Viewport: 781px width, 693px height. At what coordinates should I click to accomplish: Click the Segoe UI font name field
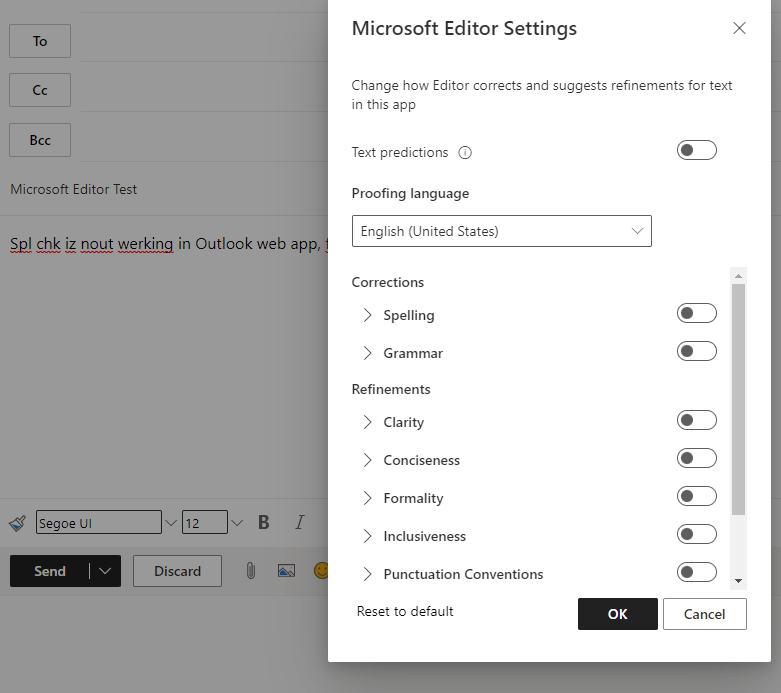pyautogui.click(x=99, y=523)
